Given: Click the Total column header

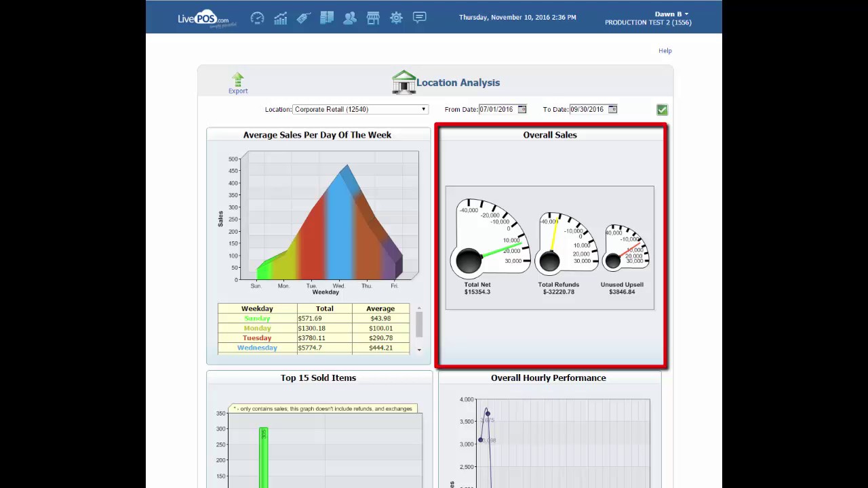Looking at the screenshot, I should pos(324,308).
